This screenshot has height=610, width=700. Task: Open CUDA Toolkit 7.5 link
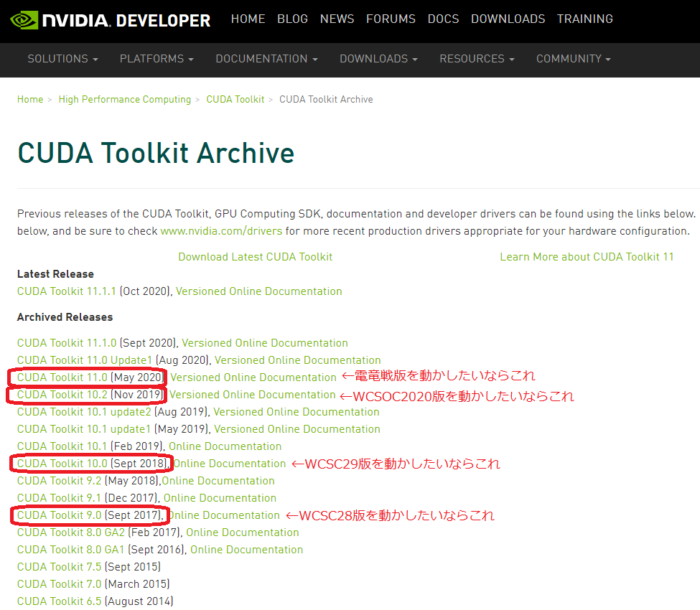60,567
